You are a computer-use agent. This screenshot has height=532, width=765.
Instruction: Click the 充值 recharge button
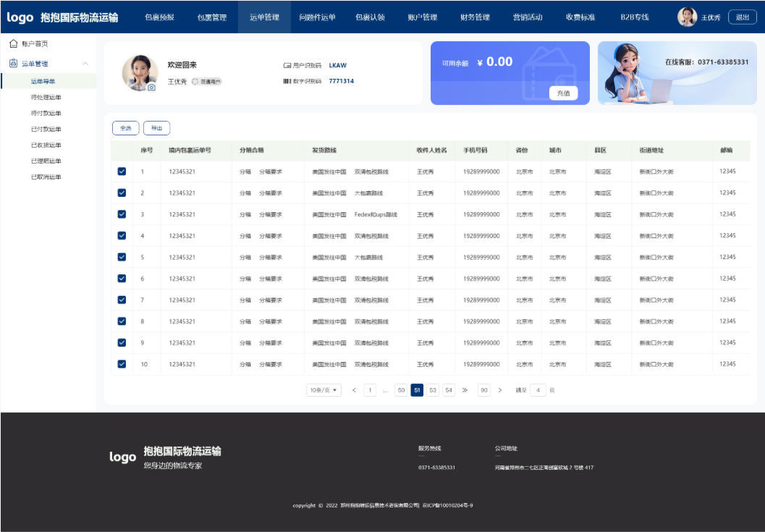pyautogui.click(x=563, y=93)
